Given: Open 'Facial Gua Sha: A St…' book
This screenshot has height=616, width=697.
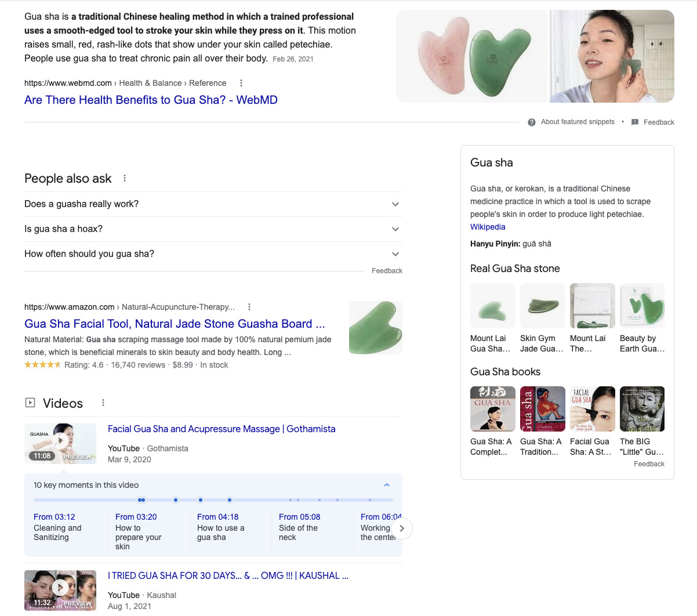Looking at the screenshot, I should click(592, 421).
